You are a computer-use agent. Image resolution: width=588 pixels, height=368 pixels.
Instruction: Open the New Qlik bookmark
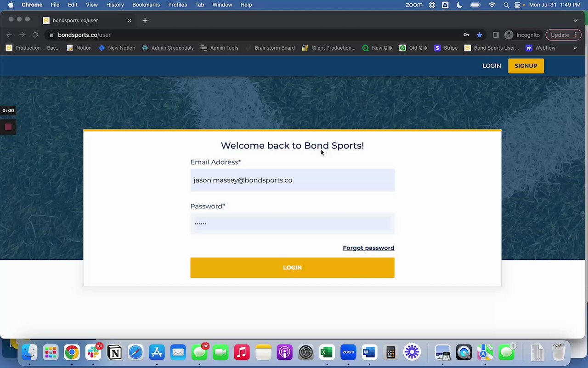pos(377,48)
